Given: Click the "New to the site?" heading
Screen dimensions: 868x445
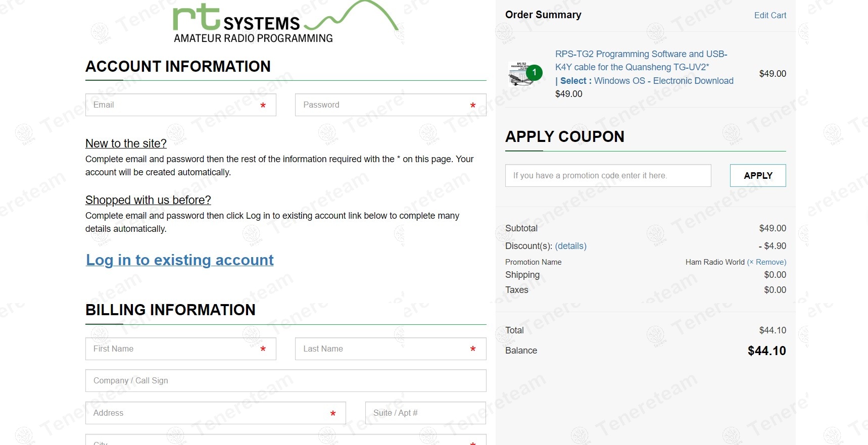Looking at the screenshot, I should click(126, 144).
